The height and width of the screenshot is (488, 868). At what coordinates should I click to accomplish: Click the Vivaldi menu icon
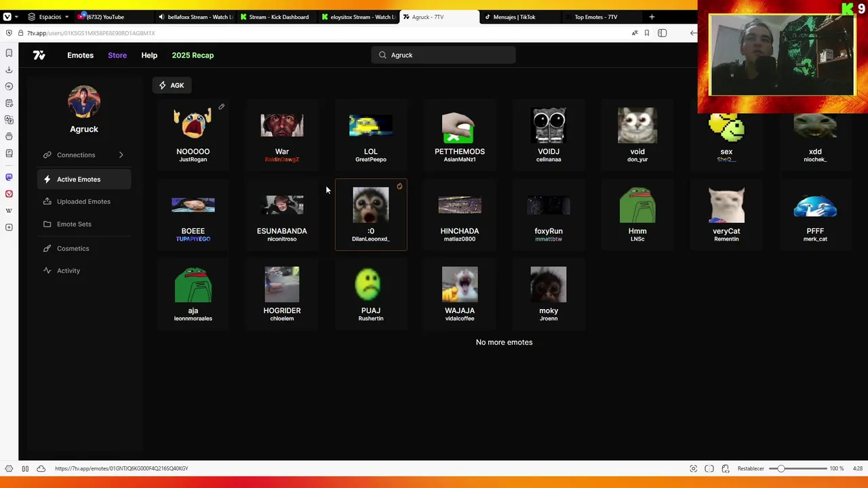point(7,17)
